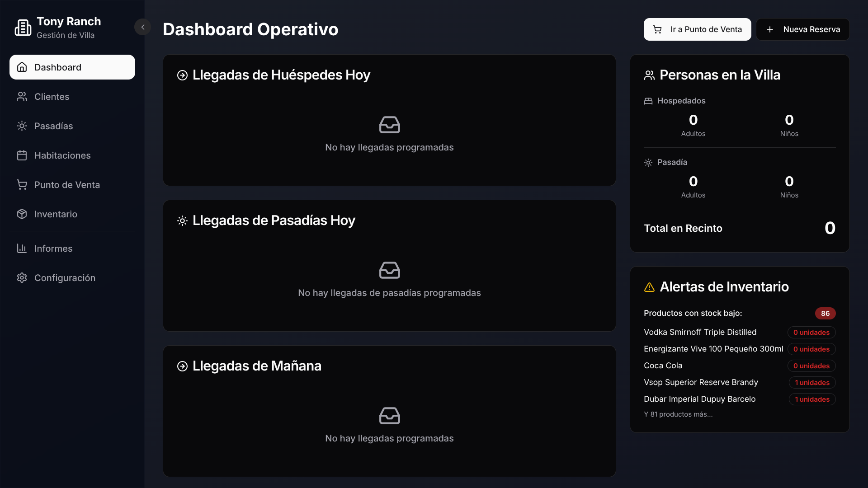Click the Tony Ranch building logo icon
This screenshot has height=488, width=868.
(x=23, y=28)
